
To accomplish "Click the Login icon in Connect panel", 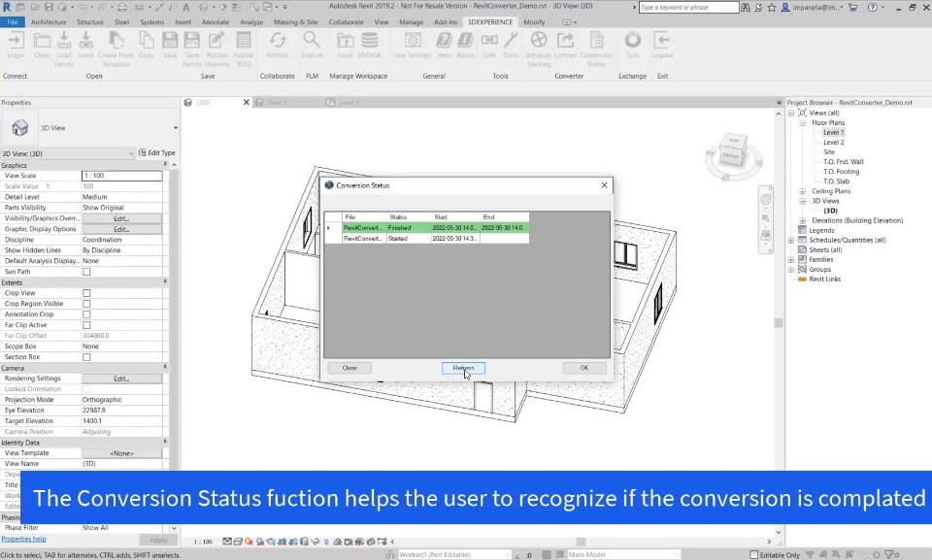I will tap(16, 46).
